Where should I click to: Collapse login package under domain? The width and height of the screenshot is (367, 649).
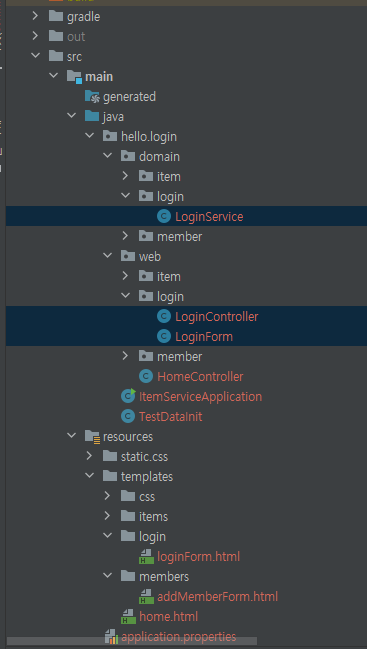coord(125,196)
